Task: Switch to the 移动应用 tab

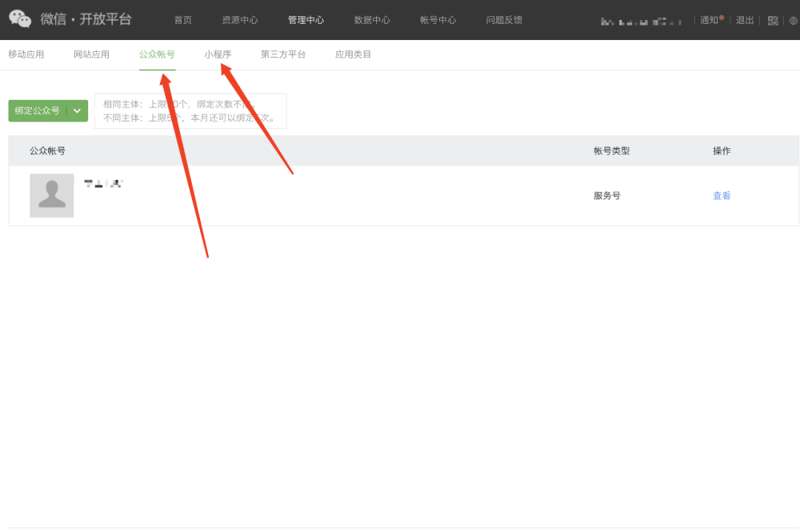Action: 25,53
